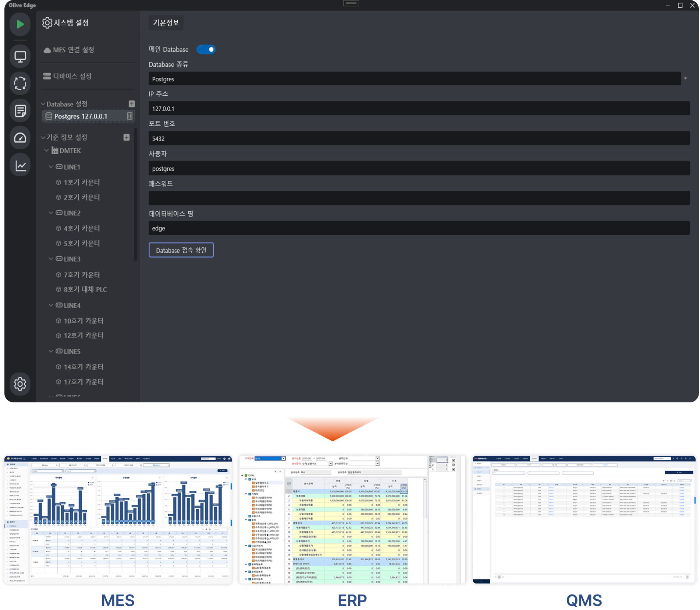The image size is (700, 610).
Task: Click cube icon of 12호기 카운터
Action: click(58, 335)
